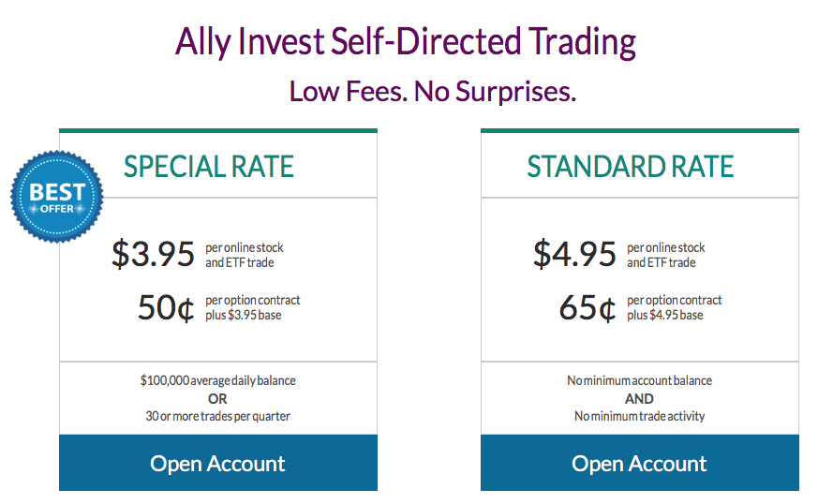Click the $3.95 stock trade price
This screenshot has width=818, height=504.
(153, 254)
